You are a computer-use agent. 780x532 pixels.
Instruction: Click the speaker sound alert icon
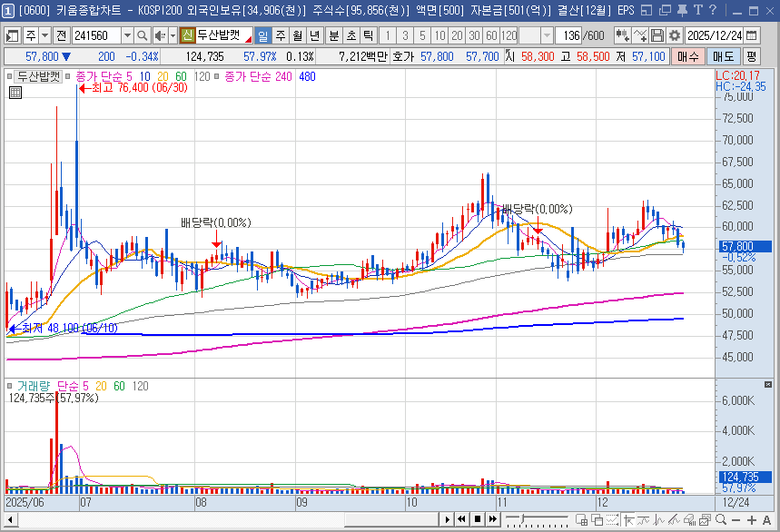tap(160, 35)
